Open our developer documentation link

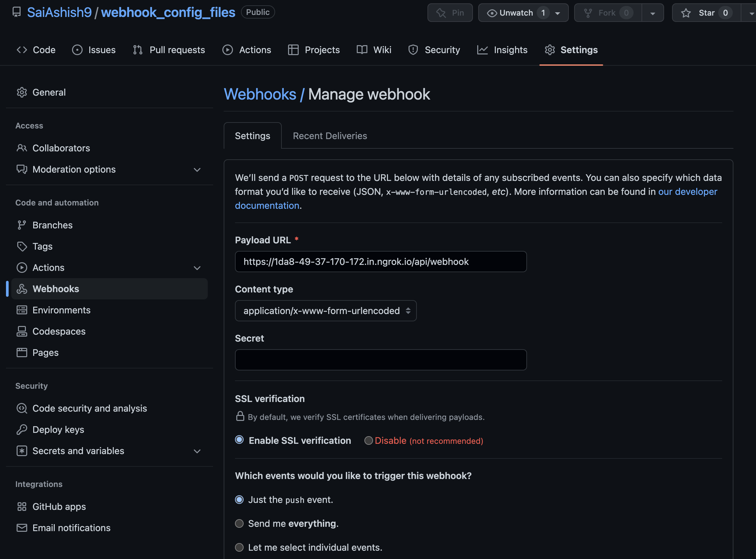click(x=687, y=192)
